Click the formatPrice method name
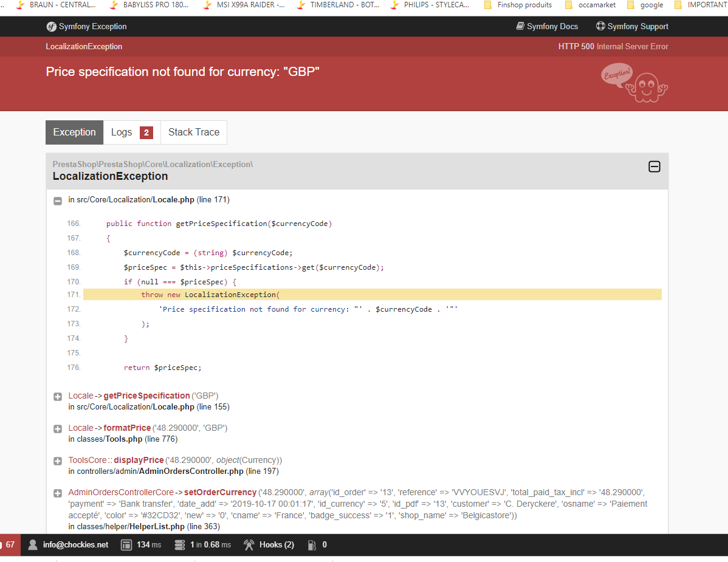This screenshot has height=562, width=728. [127, 428]
